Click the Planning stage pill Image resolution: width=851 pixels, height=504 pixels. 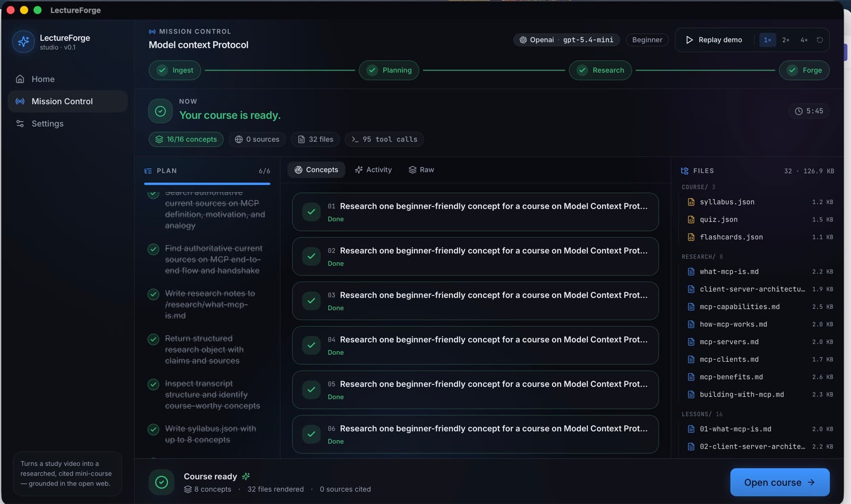click(x=389, y=70)
